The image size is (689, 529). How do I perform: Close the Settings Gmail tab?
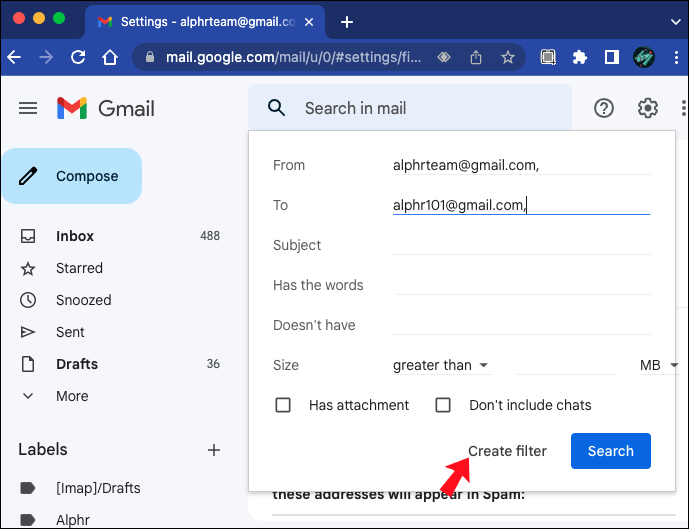pos(309,22)
